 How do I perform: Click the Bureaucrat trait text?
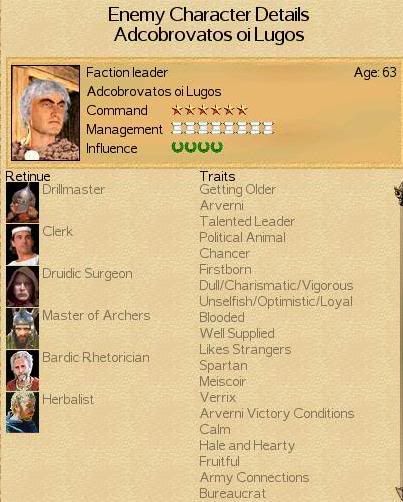pos(232,493)
